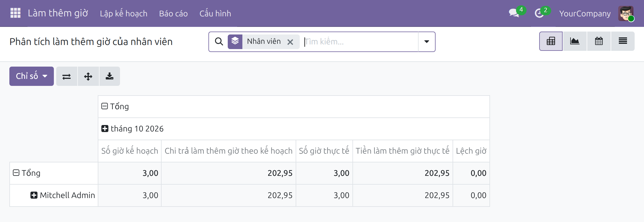Open the Chỉ số measures dropdown

[x=32, y=76]
